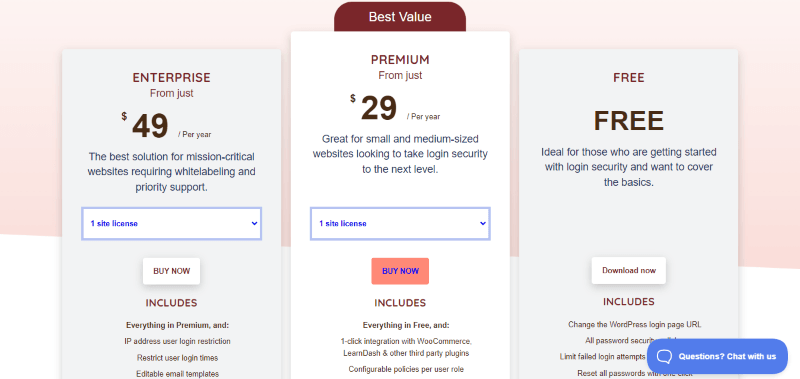Click Editable email templates feature
Viewport: 800px width, 379px height.
[178, 374]
